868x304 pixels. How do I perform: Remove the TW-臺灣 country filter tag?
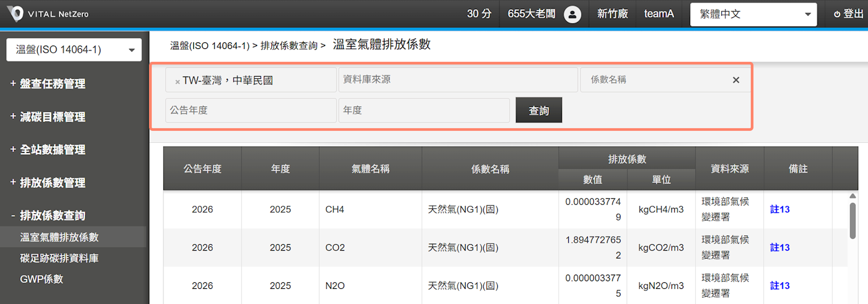(x=178, y=82)
